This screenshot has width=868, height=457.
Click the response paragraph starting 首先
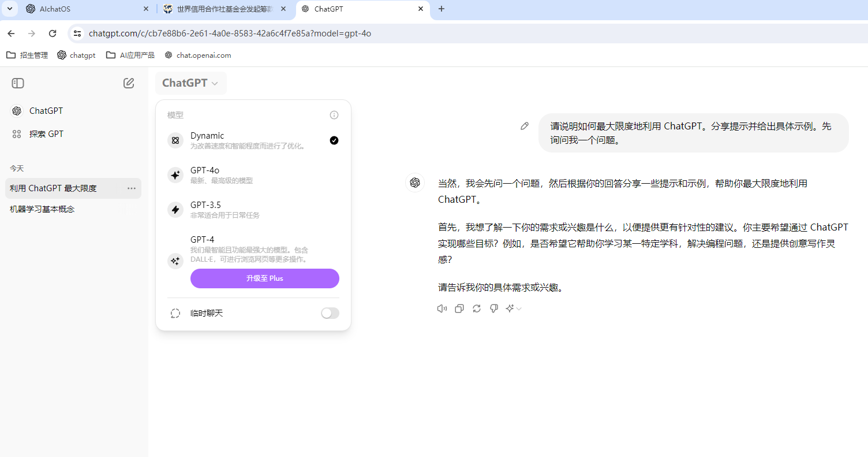pyautogui.click(x=643, y=244)
